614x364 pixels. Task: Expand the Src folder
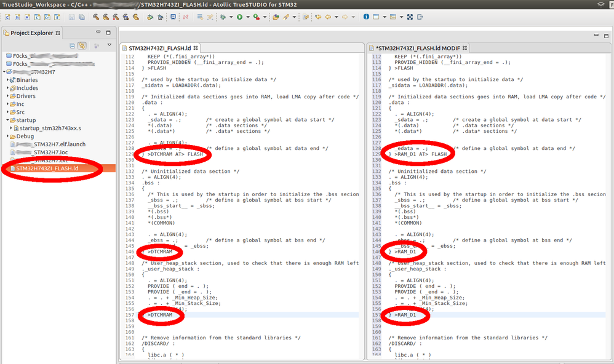[7, 112]
